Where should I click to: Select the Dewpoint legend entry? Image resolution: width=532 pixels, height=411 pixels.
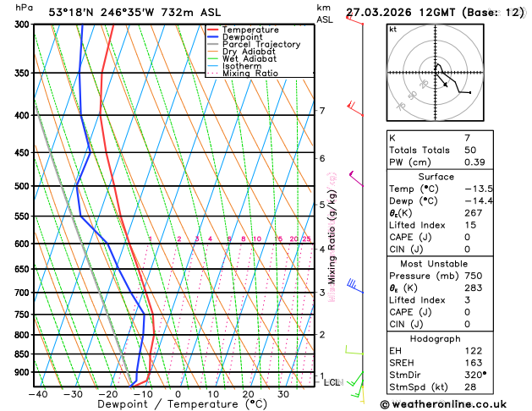point(242,37)
